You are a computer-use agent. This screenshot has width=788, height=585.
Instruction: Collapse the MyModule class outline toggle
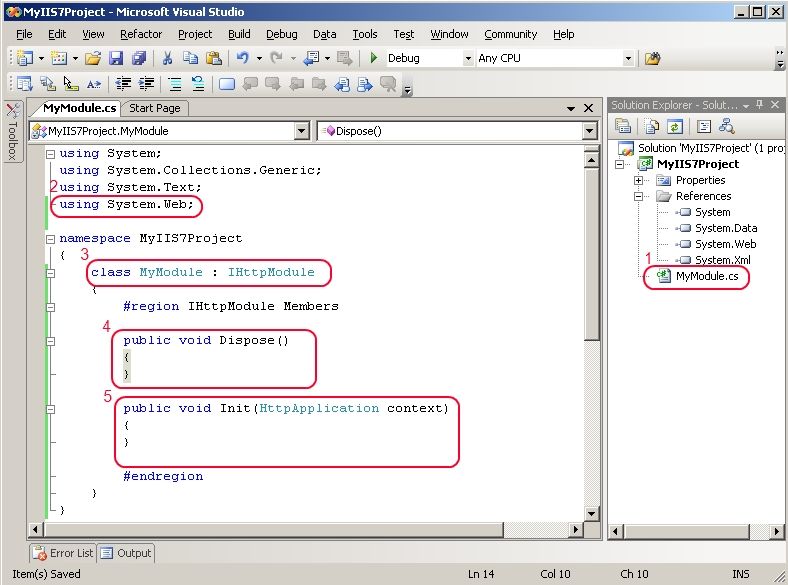pyautogui.click(x=51, y=272)
